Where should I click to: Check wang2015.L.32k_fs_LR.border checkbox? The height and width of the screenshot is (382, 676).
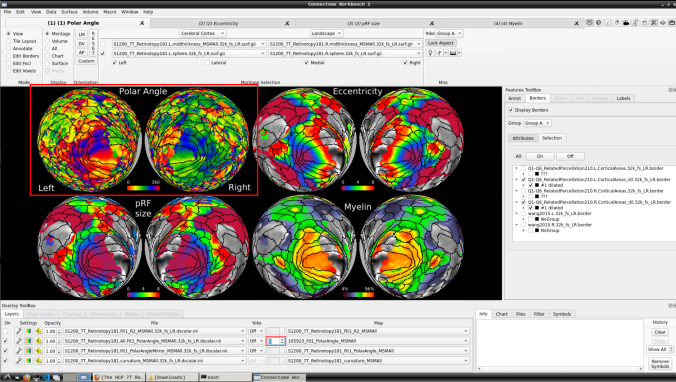click(x=523, y=213)
